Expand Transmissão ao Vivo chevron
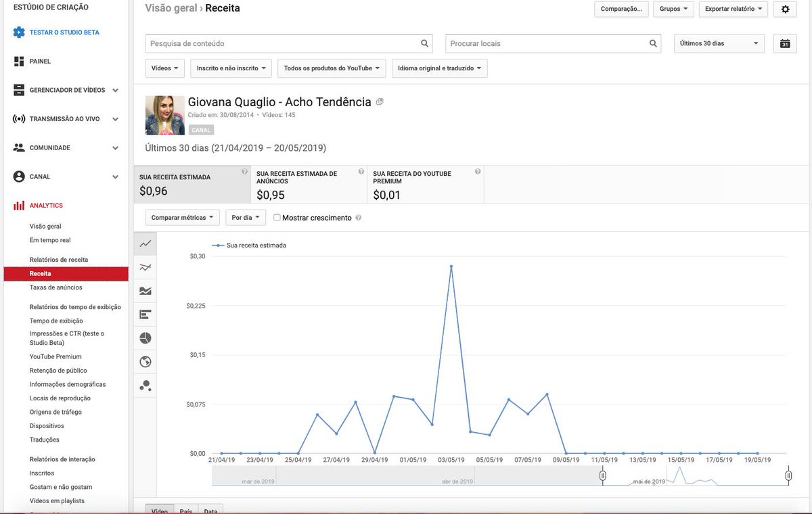The width and height of the screenshot is (812, 514). (x=115, y=119)
